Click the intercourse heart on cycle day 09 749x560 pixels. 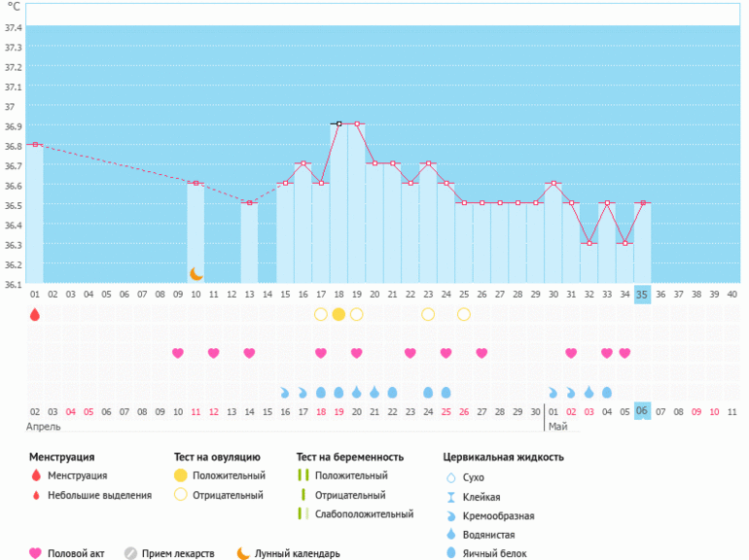[178, 353]
